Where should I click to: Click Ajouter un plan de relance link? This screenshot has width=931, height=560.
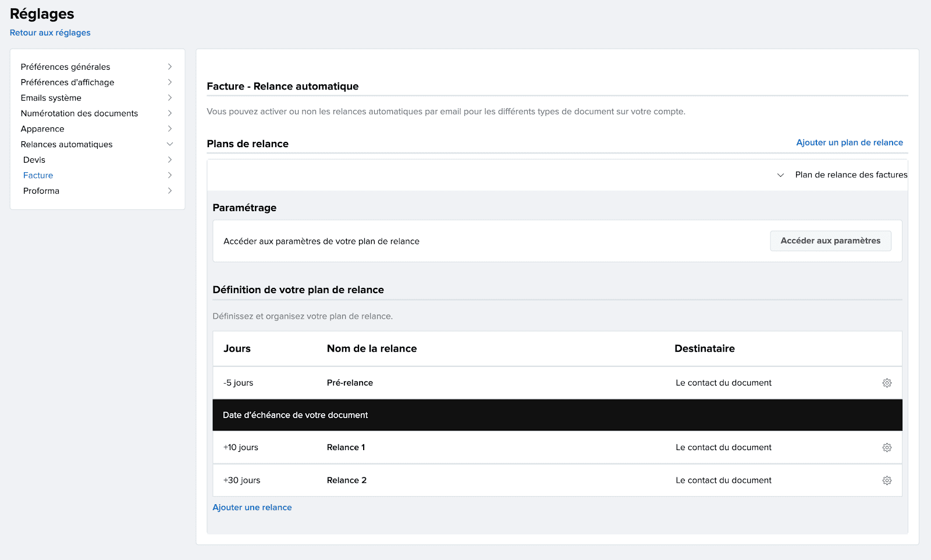(850, 142)
